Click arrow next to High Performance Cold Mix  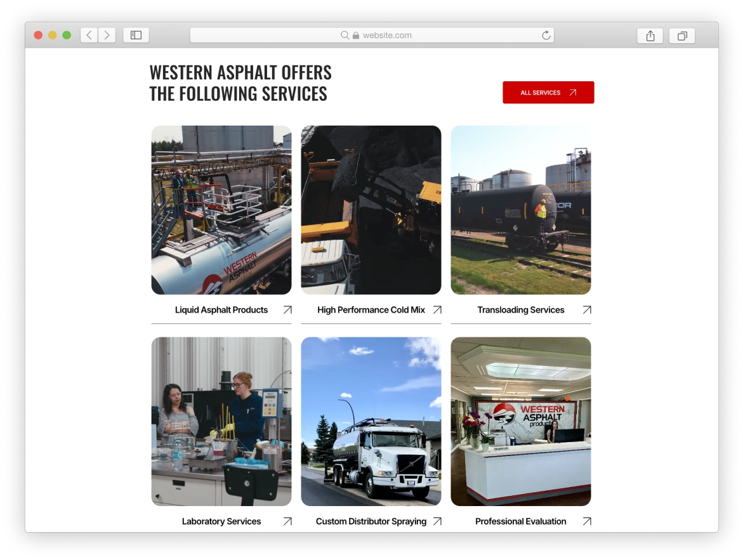437,310
